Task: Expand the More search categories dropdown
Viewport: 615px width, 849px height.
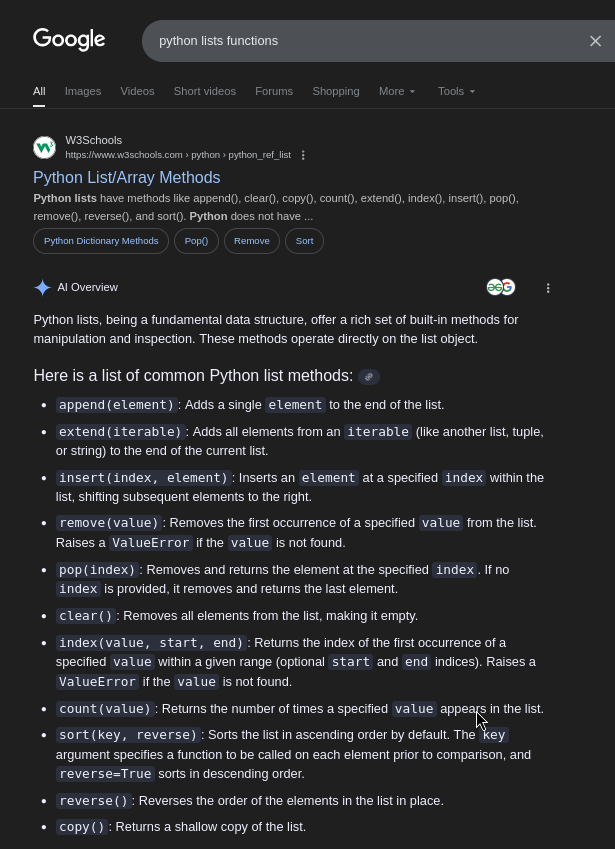Action: 397,91
